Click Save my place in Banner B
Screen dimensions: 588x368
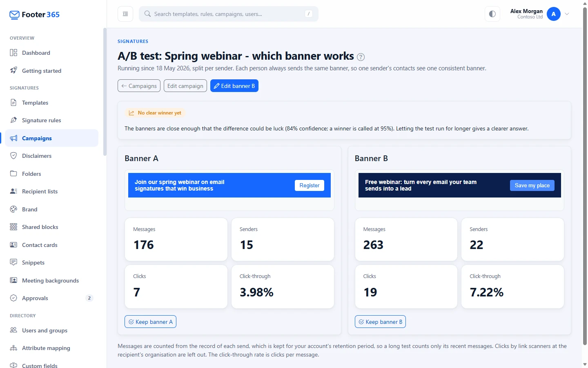click(532, 185)
